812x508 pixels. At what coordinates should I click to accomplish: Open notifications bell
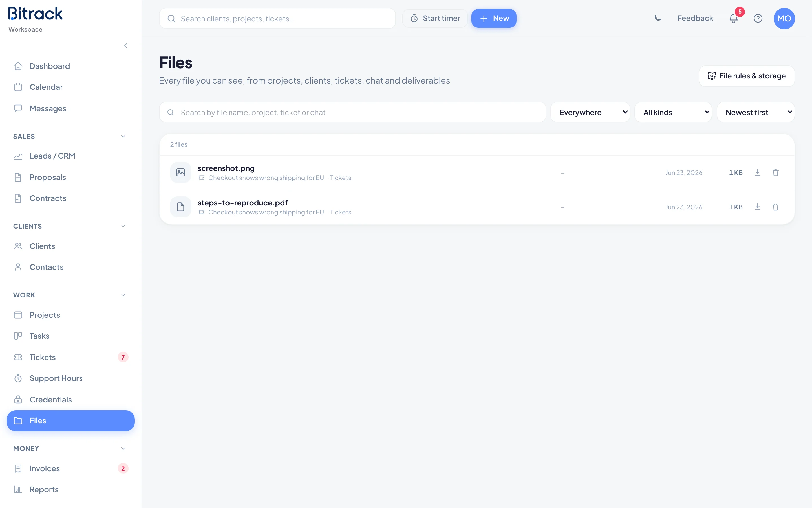734,18
